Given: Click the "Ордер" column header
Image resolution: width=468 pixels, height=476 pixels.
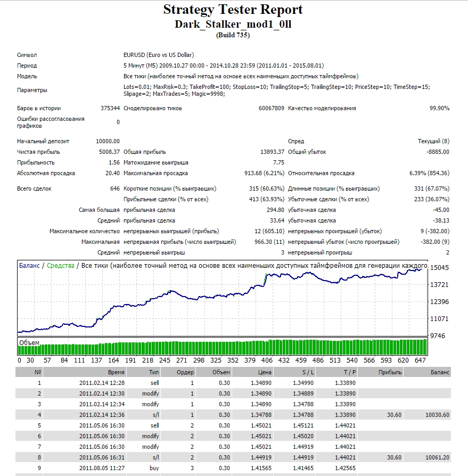Looking at the screenshot, I should click(x=178, y=372).
